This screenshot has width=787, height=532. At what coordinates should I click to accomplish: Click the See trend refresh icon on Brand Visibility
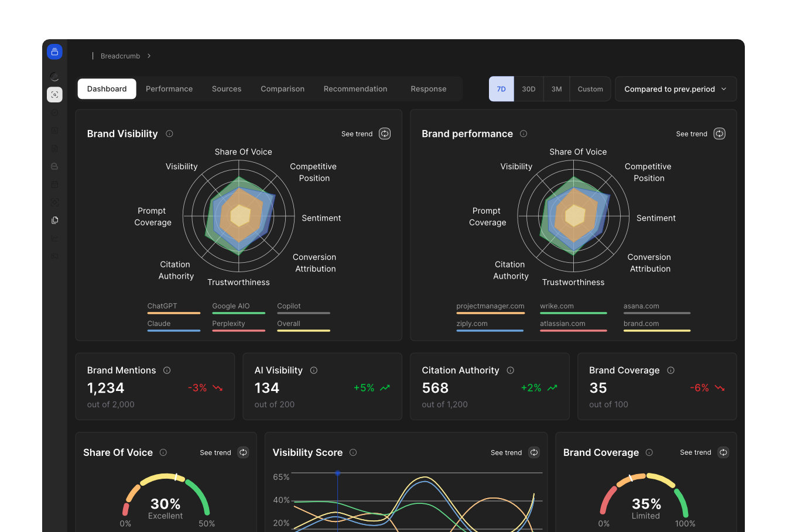pyautogui.click(x=385, y=133)
